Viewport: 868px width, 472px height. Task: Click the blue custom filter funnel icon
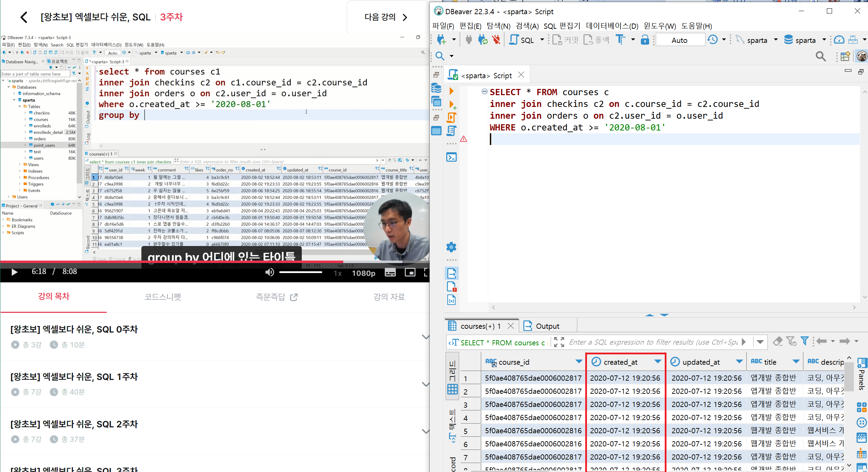pyautogui.click(x=805, y=342)
